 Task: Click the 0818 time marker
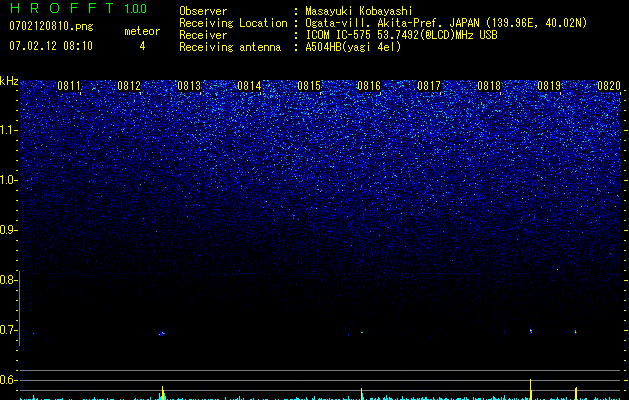point(489,86)
